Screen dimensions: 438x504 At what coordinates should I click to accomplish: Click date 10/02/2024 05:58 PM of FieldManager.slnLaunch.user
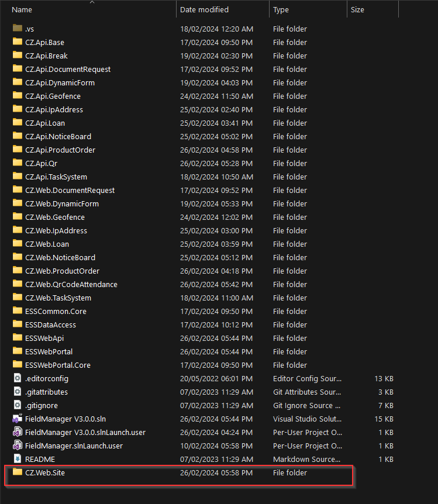coord(216,446)
